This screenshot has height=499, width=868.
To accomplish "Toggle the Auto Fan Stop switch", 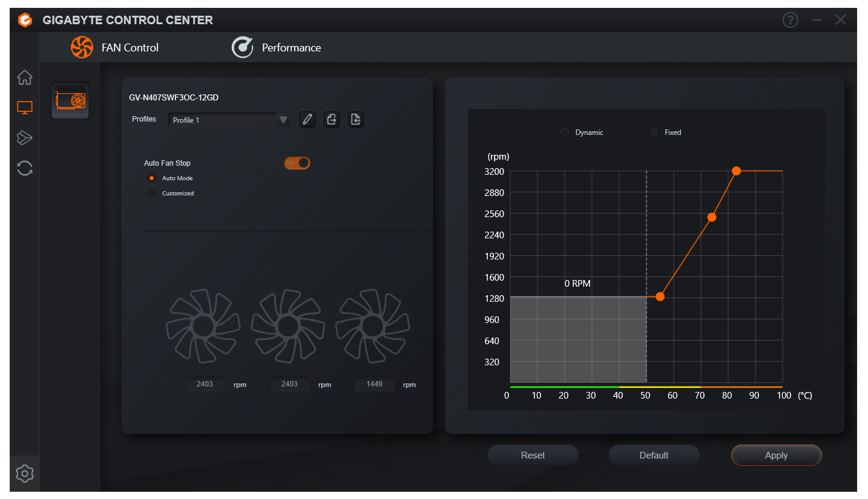I will tap(297, 163).
